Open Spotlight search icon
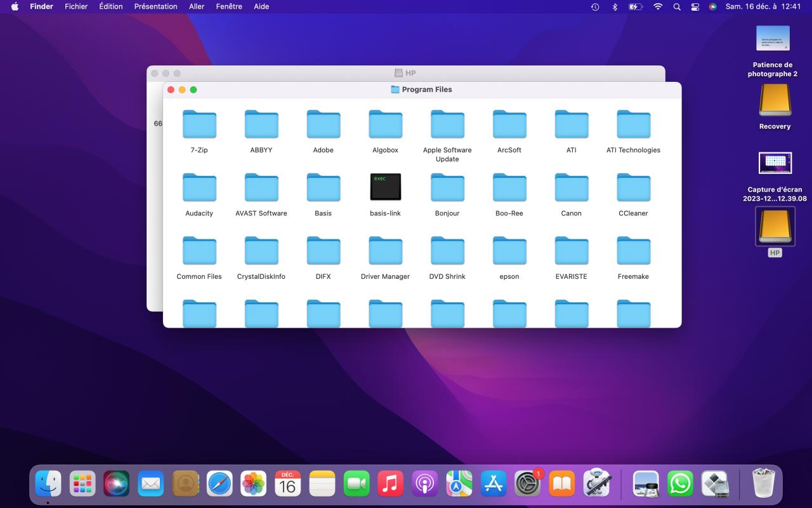 677,6
